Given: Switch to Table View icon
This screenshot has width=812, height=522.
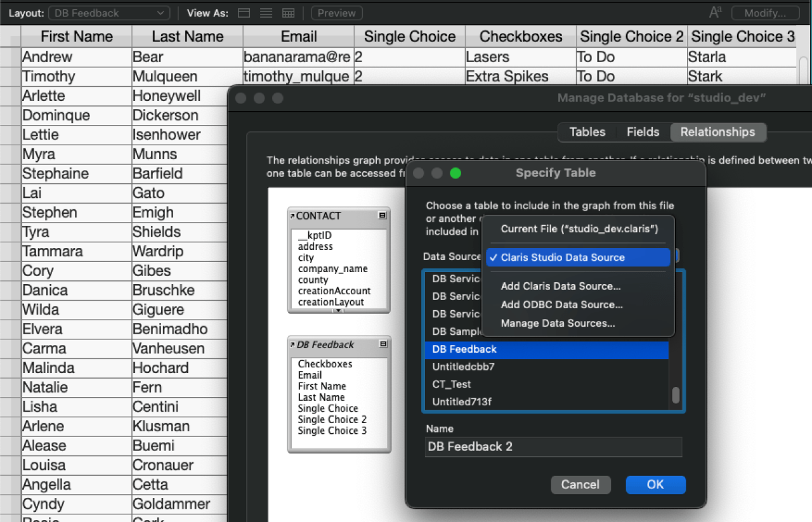Looking at the screenshot, I should click(289, 13).
